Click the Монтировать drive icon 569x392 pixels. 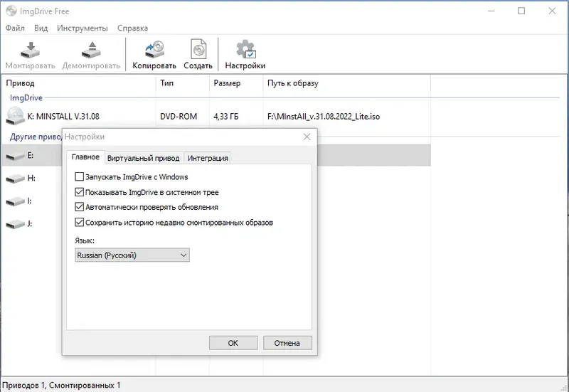click(x=30, y=50)
